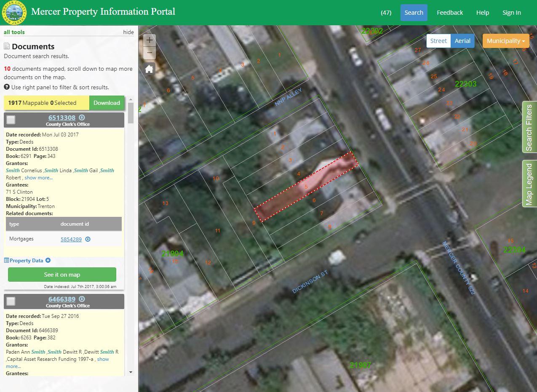Click the Mercer Property Information Portal title
Viewport: 537px width, 392px height.
pos(103,11)
